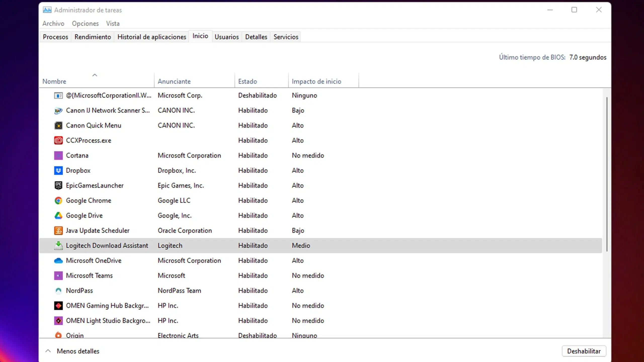Click 'No medido' impact for Cortana
The image size is (644, 362).
pos(308,156)
